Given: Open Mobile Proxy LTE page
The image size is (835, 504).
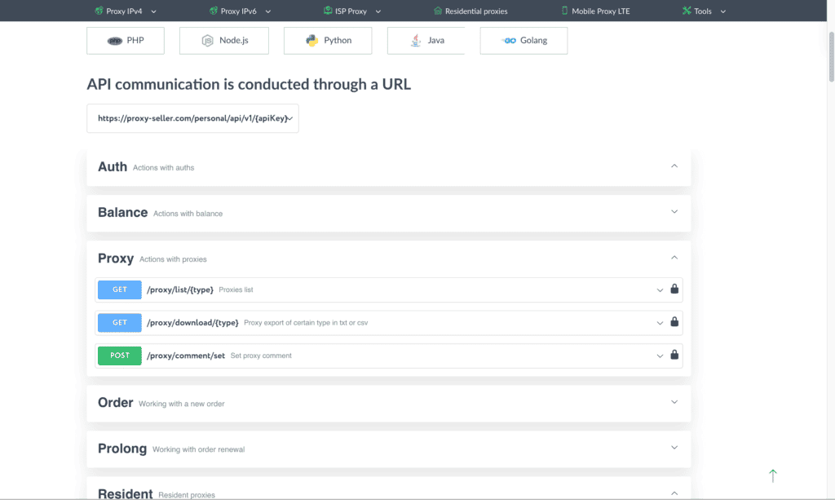Looking at the screenshot, I should pos(596,11).
